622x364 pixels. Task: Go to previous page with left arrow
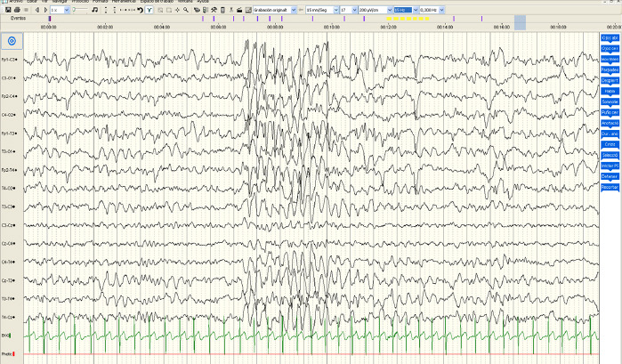36,10
